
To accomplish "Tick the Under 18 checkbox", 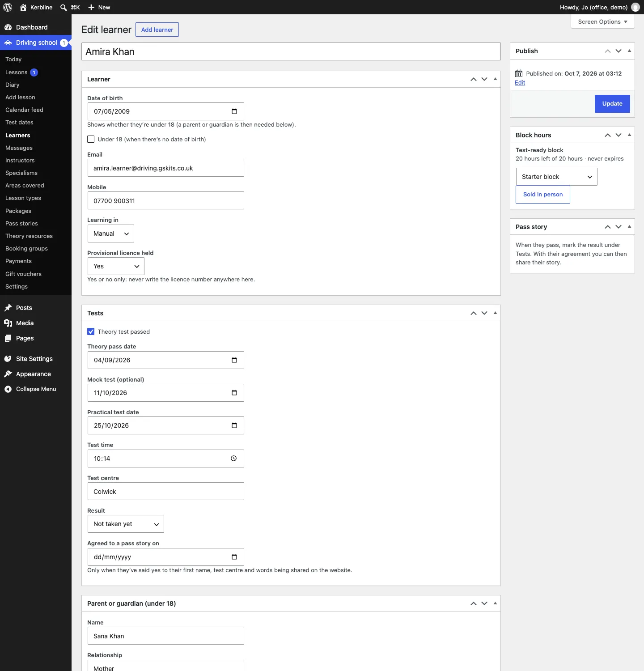I will [x=91, y=139].
